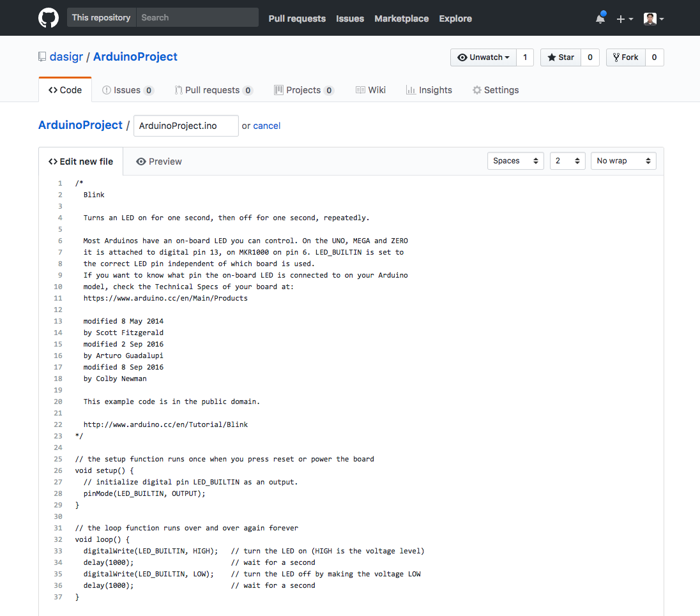Click the This repository search scope
The image size is (700, 616).
102,17
